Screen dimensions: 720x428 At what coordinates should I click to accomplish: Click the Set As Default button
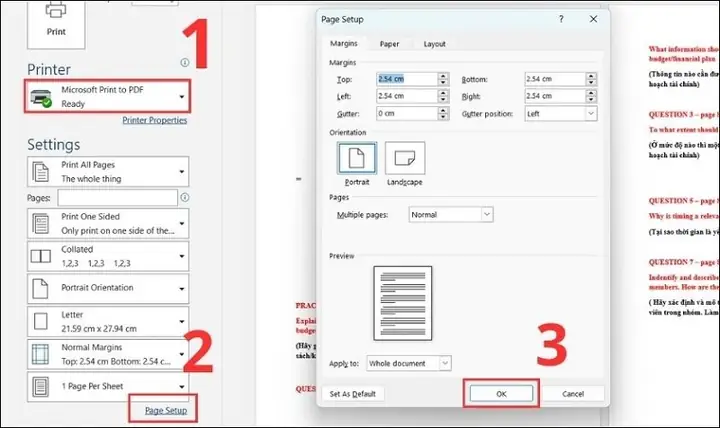click(x=353, y=394)
